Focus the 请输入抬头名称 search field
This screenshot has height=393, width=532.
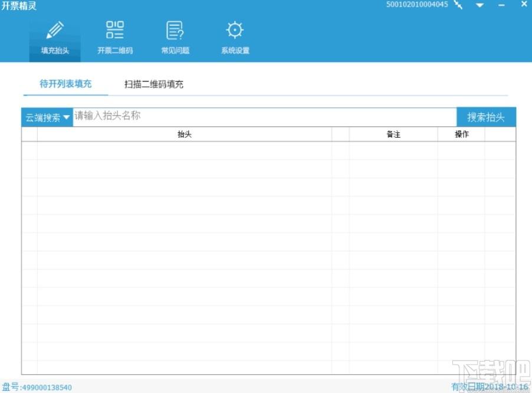pos(265,117)
